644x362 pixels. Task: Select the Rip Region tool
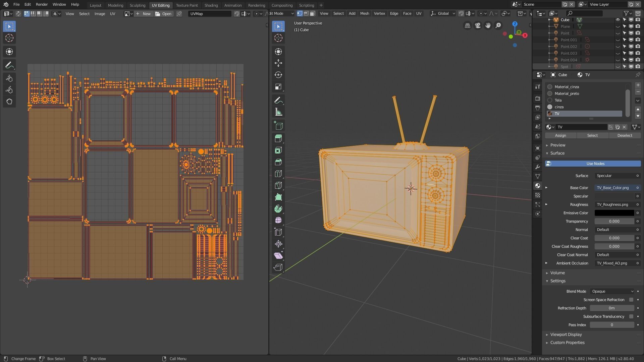point(278,267)
